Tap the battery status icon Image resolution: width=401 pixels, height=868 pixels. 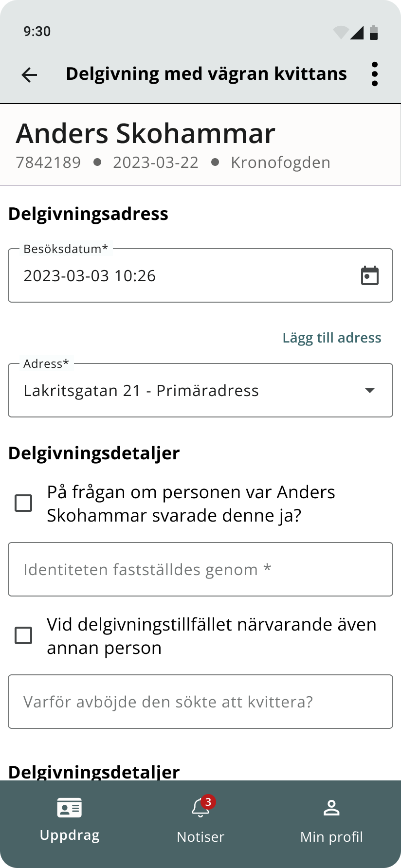tap(374, 32)
